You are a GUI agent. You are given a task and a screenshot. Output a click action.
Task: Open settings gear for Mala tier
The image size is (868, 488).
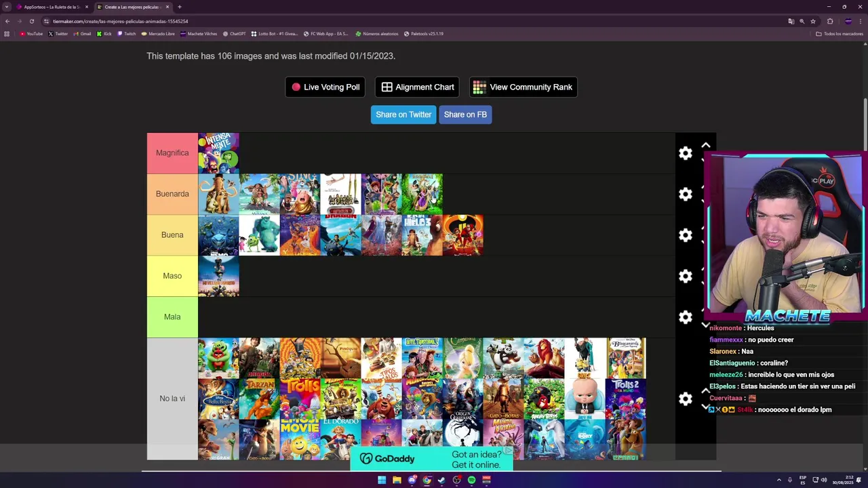click(686, 317)
